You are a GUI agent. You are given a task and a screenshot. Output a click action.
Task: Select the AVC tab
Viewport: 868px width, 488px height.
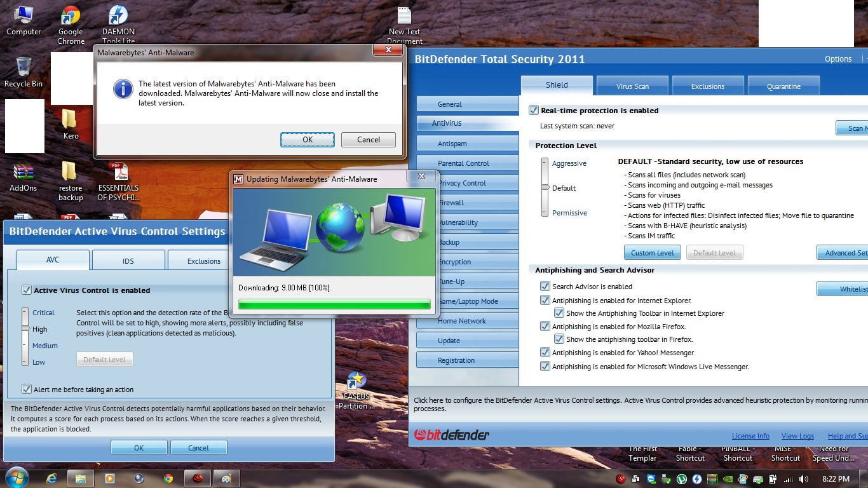pos(53,260)
